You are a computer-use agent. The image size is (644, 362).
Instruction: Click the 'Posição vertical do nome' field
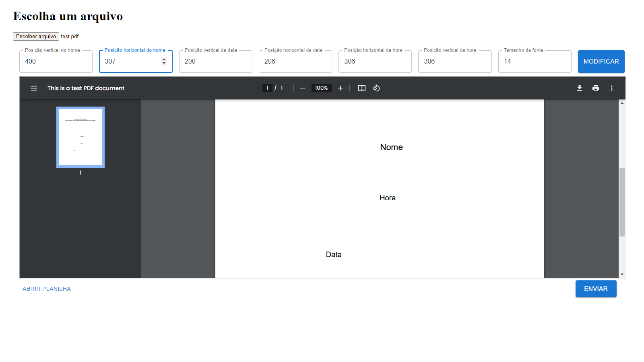56,61
